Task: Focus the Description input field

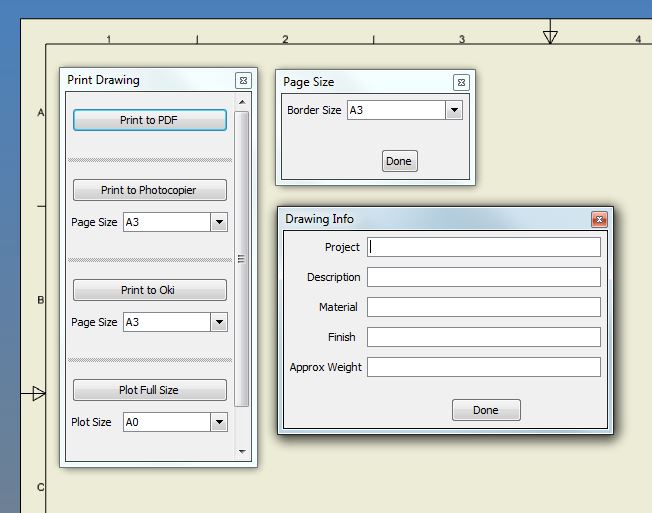Action: coord(484,277)
